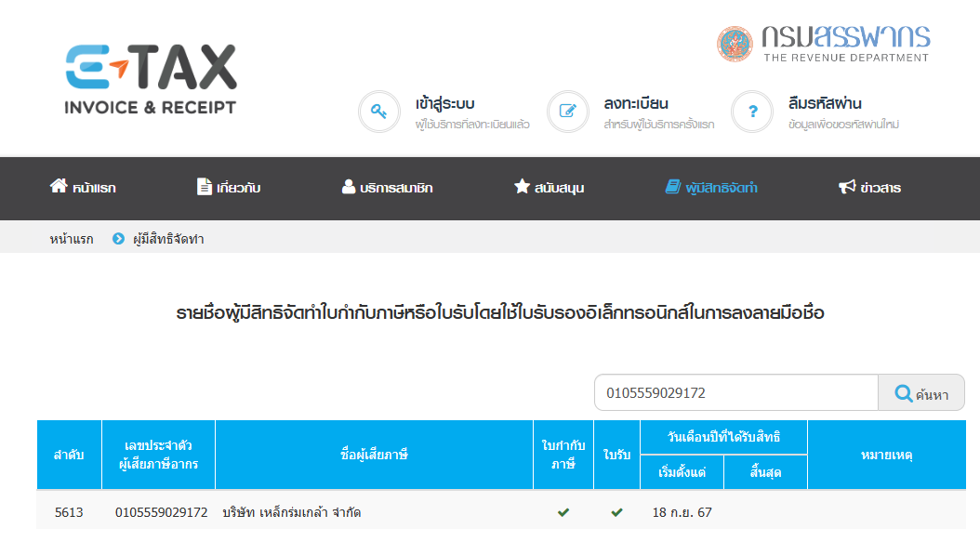
Task: Click the pencil registration icon
Action: 567,112
